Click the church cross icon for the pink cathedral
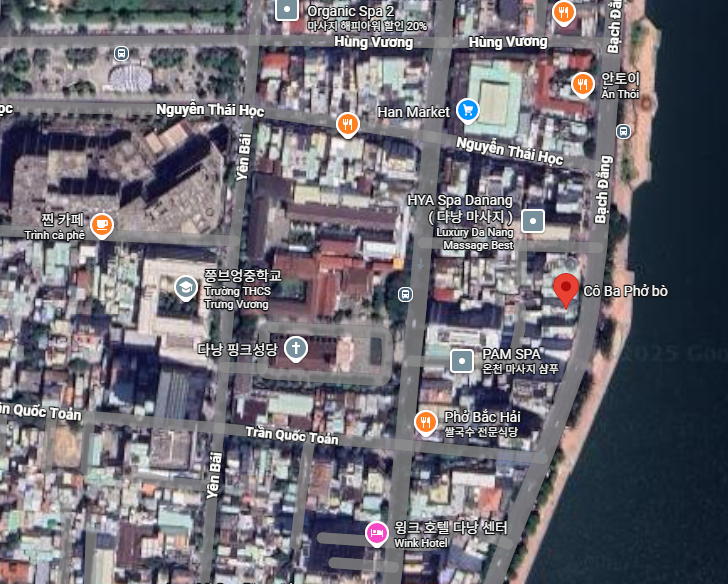728x584 pixels. (x=295, y=349)
